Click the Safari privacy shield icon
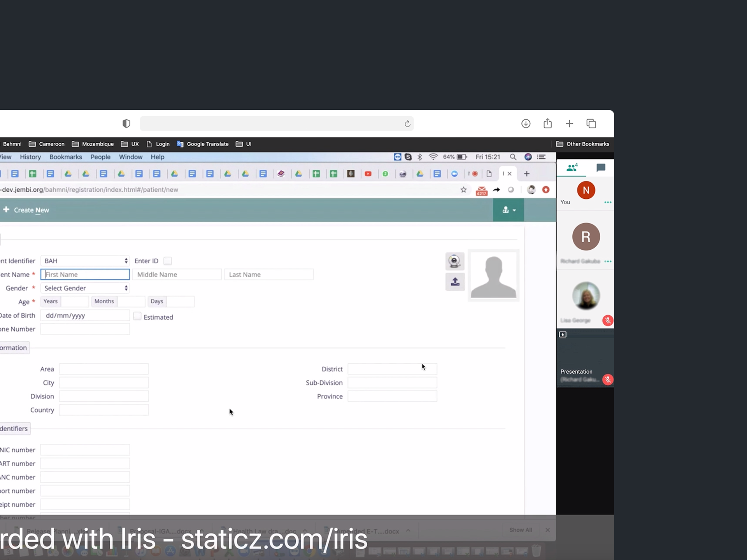 (126, 124)
